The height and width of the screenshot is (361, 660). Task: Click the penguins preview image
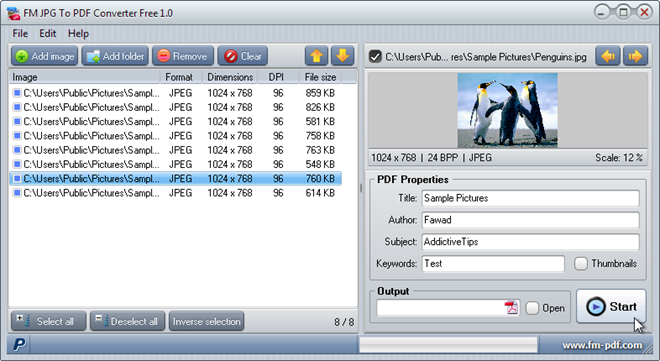(x=508, y=110)
